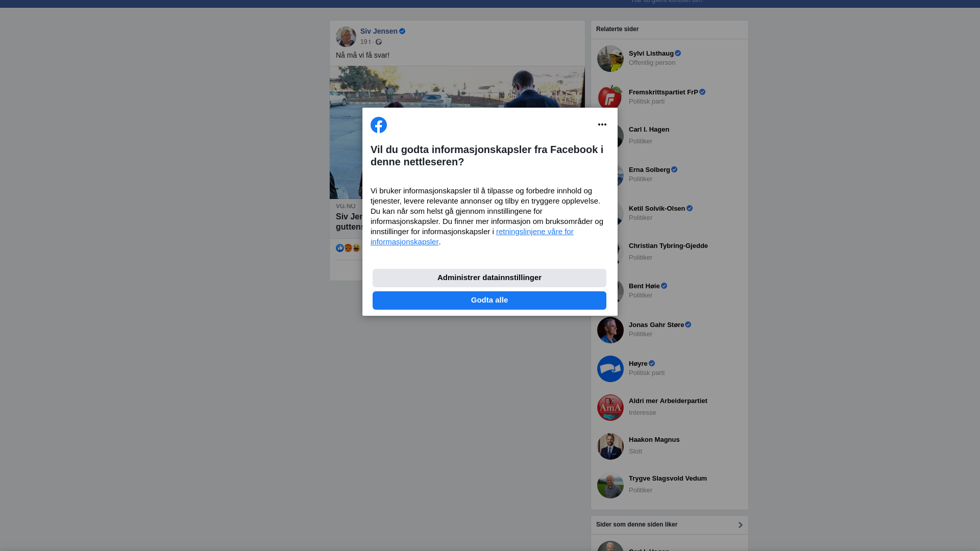Click the haha reaction icon on post
Image resolution: width=980 pixels, height=551 pixels.
tap(356, 248)
